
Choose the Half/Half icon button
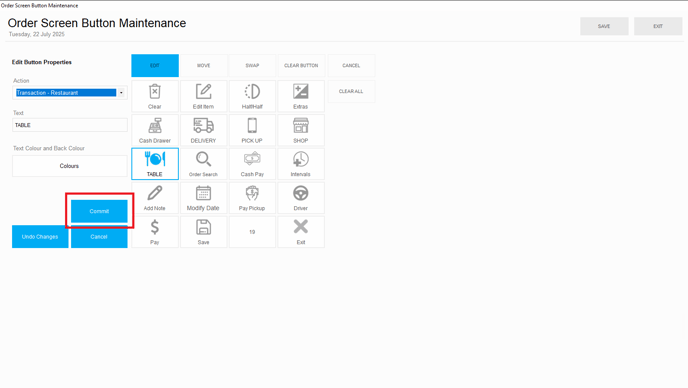(252, 96)
